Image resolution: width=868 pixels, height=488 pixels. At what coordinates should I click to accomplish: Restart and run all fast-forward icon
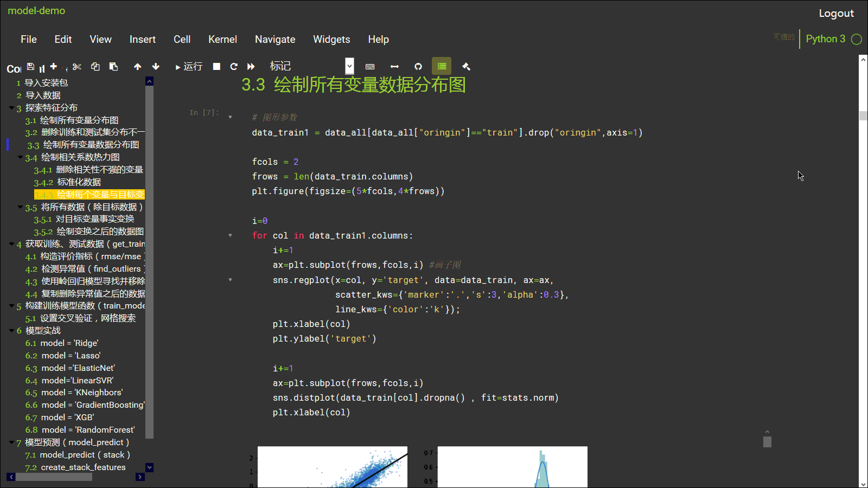(x=251, y=66)
